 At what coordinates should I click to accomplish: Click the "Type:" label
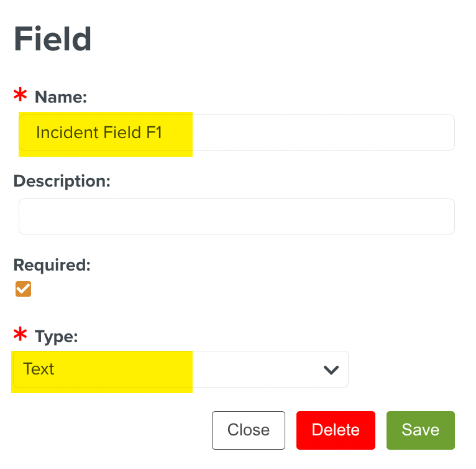click(x=56, y=337)
